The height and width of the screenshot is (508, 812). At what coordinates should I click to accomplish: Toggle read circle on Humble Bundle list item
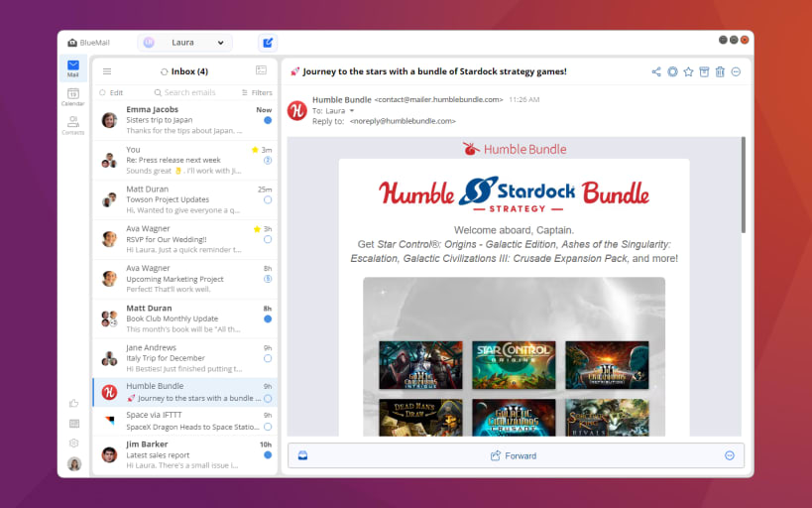pos(268,399)
